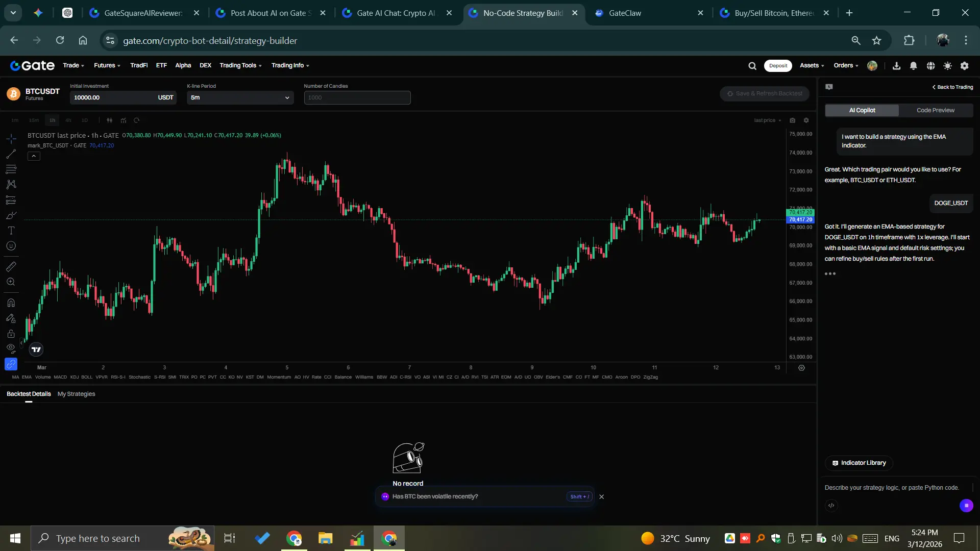
Task: Toggle light/dark theme sun icon
Action: (x=947, y=66)
